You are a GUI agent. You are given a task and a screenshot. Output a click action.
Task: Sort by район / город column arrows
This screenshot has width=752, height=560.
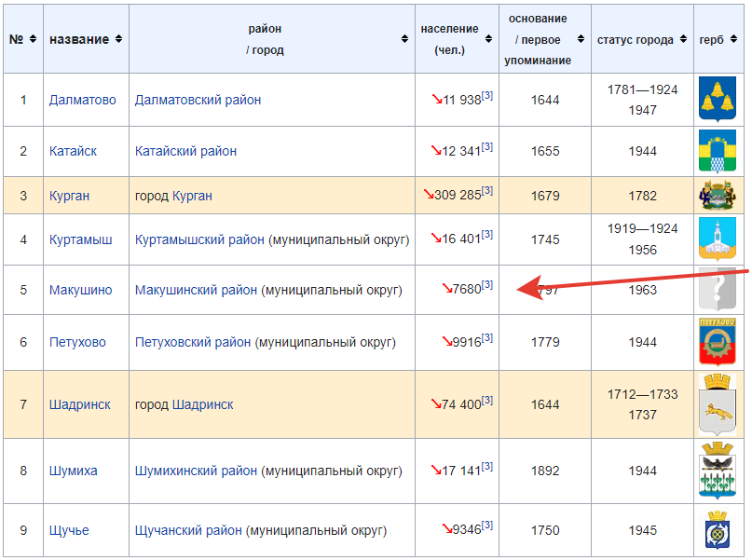tap(404, 39)
